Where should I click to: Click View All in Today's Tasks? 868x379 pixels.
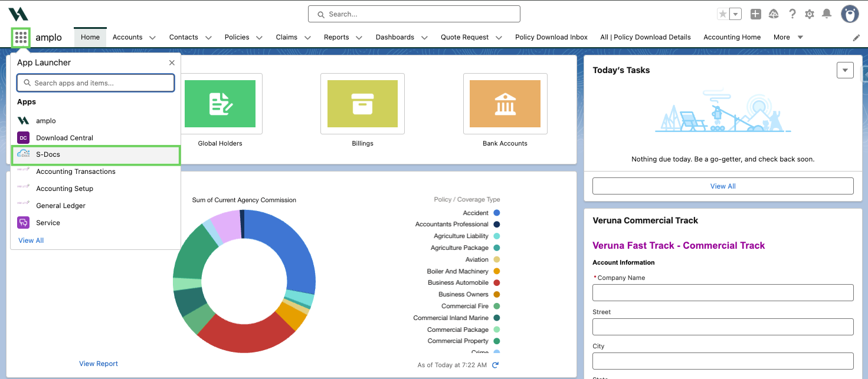723,186
